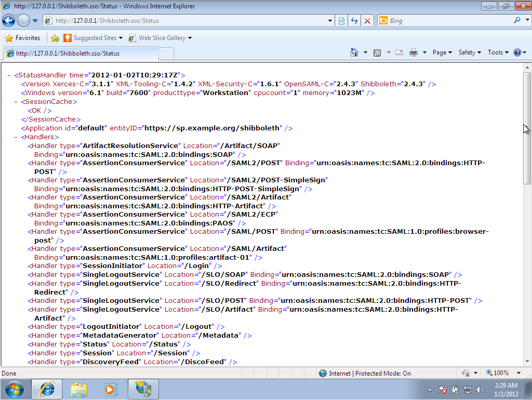Open the Favorites sidebar
This screenshot has height=400, width=532.
[x=23, y=38]
